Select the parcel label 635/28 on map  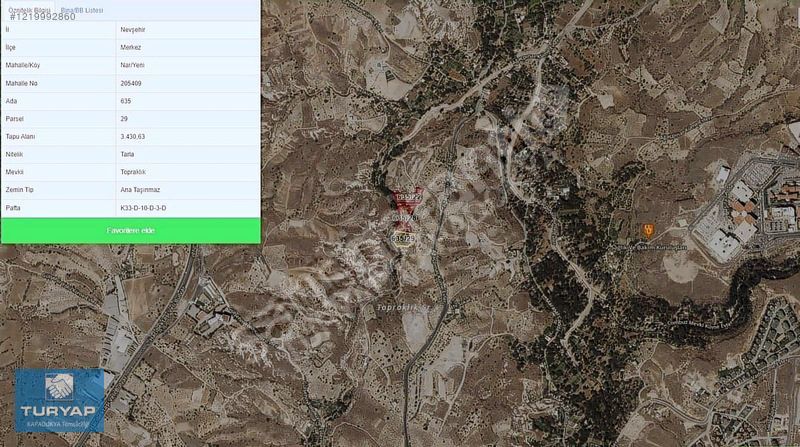coord(406,218)
